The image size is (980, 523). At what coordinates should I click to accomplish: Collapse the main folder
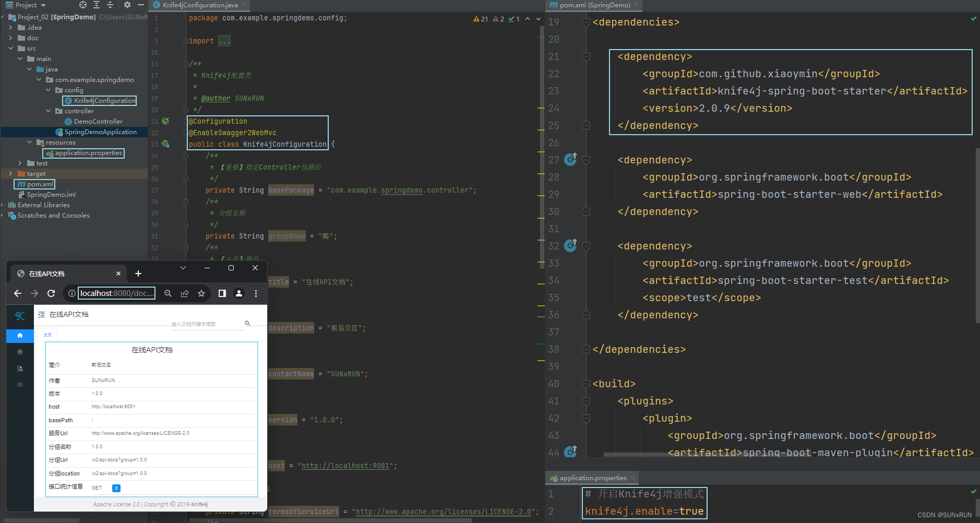coord(20,59)
